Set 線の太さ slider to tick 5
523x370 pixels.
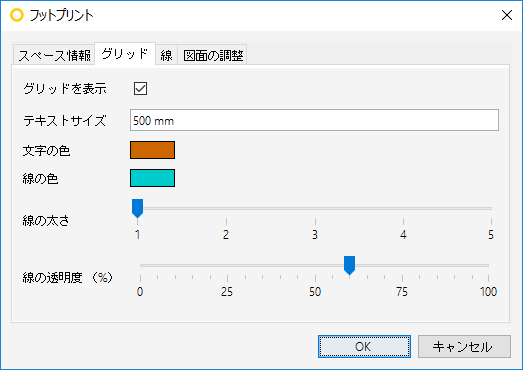491,208
